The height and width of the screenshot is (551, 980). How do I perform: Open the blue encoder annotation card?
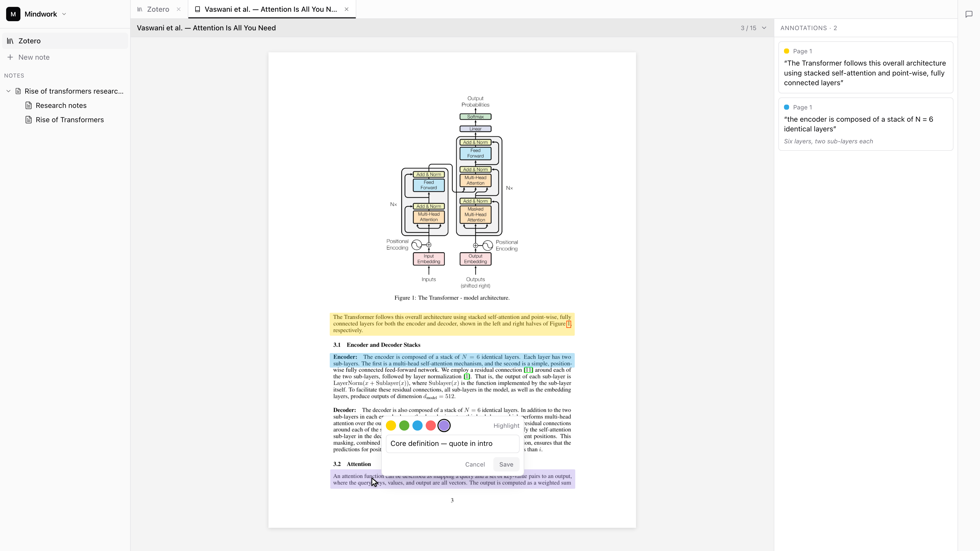click(x=865, y=124)
